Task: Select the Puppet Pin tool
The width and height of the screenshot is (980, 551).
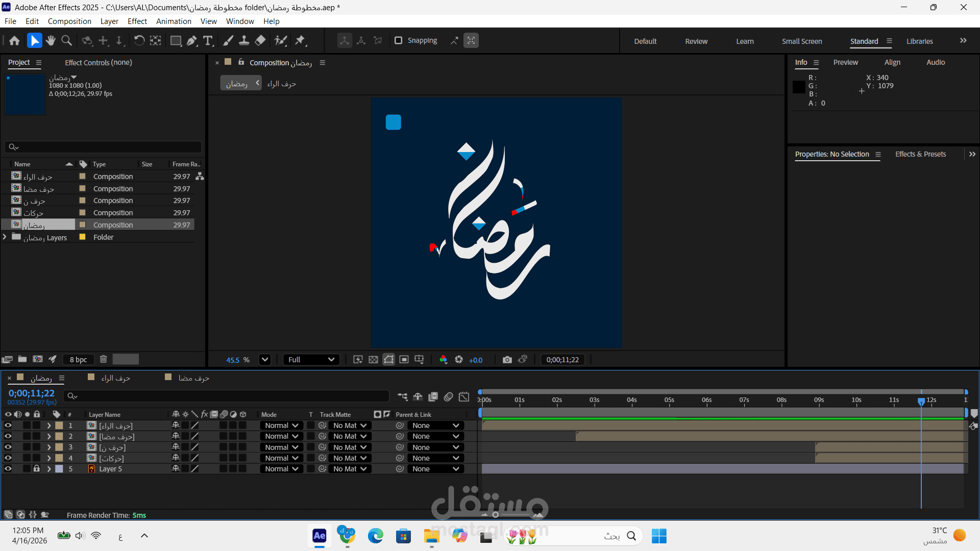Action: tap(300, 41)
